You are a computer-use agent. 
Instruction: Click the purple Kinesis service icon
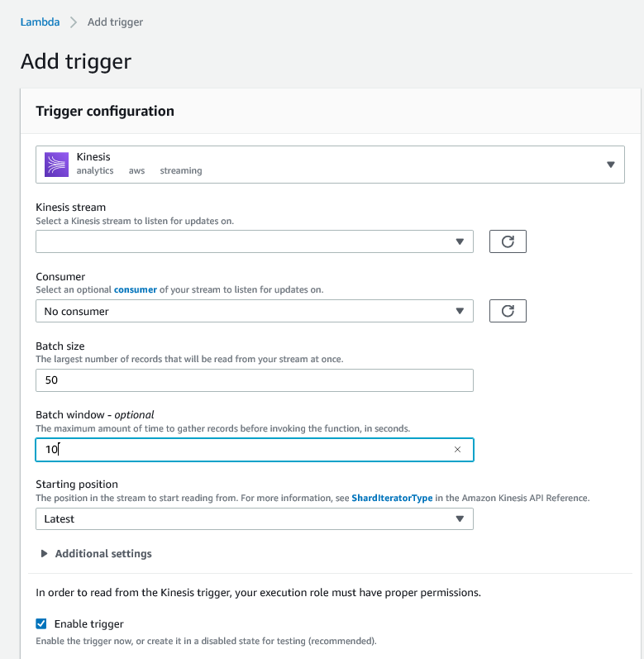pos(56,164)
